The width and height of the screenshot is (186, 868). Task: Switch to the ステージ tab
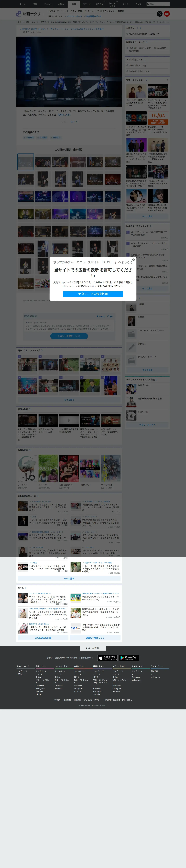coord(87,4)
